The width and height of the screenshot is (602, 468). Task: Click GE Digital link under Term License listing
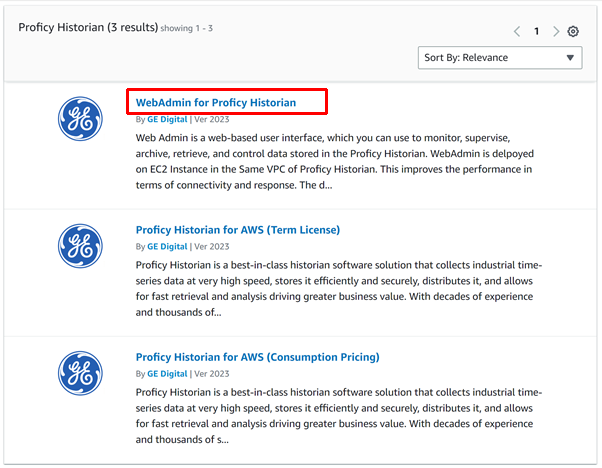pos(167,246)
